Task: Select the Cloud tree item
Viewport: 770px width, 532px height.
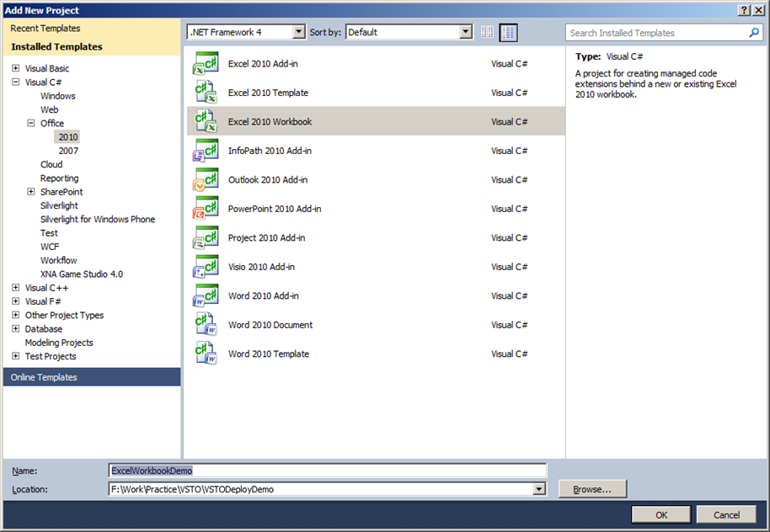Action: (x=51, y=164)
